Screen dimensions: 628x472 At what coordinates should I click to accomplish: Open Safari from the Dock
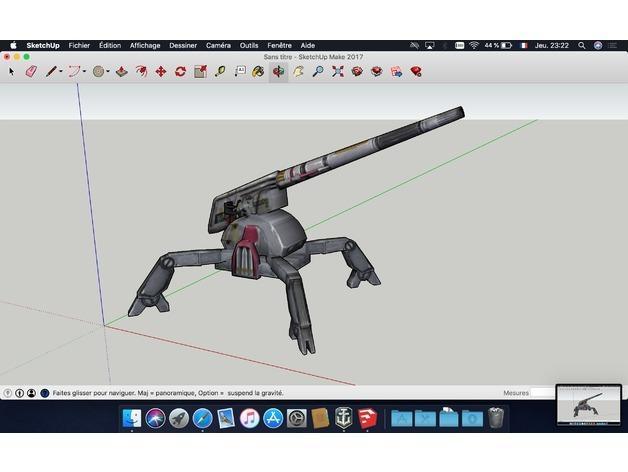coord(203,418)
